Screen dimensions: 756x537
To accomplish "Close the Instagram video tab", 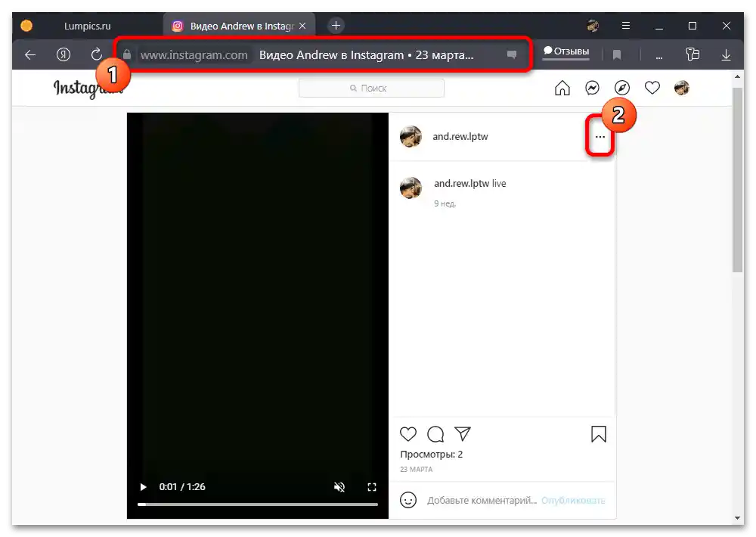I will coord(302,26).
